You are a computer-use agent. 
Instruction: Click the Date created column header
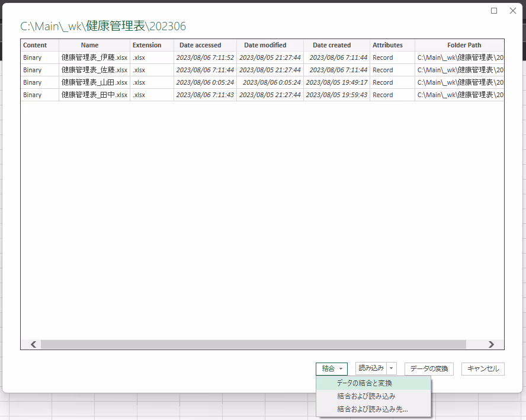point(337,45)
